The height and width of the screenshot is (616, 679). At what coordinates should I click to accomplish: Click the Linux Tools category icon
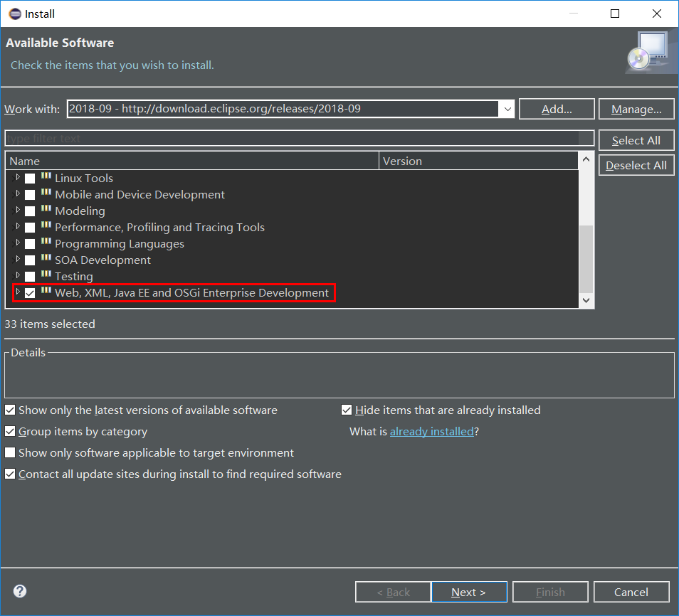pyautogui.click(x=46, y=178)
